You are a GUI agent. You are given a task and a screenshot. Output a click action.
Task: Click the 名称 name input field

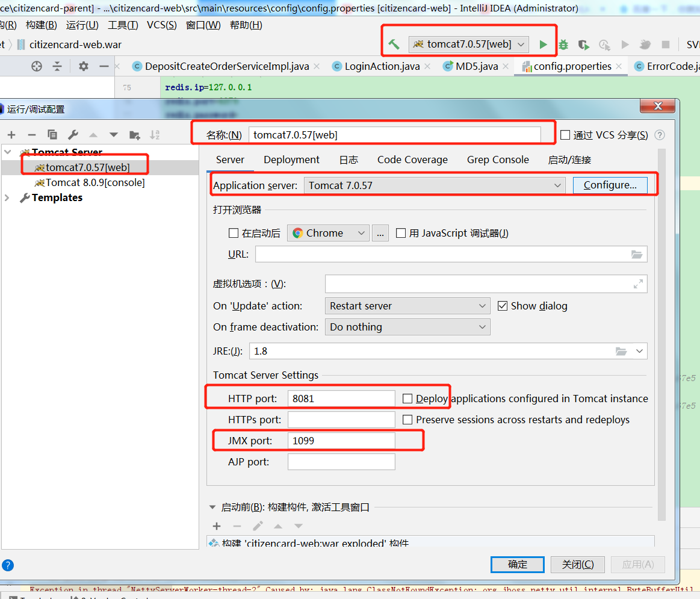(x=395, y=135)
